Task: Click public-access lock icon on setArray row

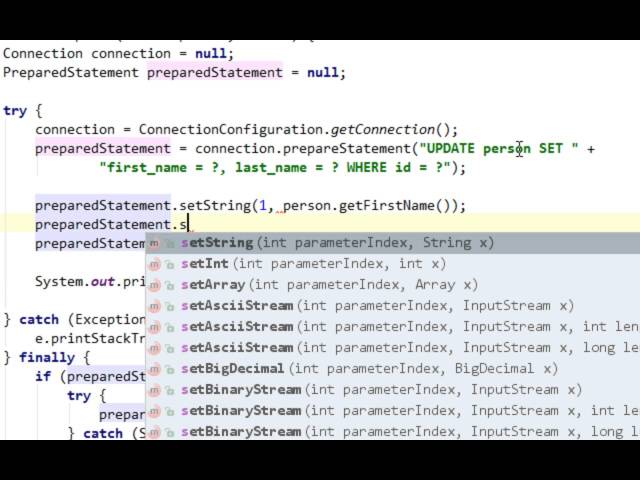Action: point(169,286)
